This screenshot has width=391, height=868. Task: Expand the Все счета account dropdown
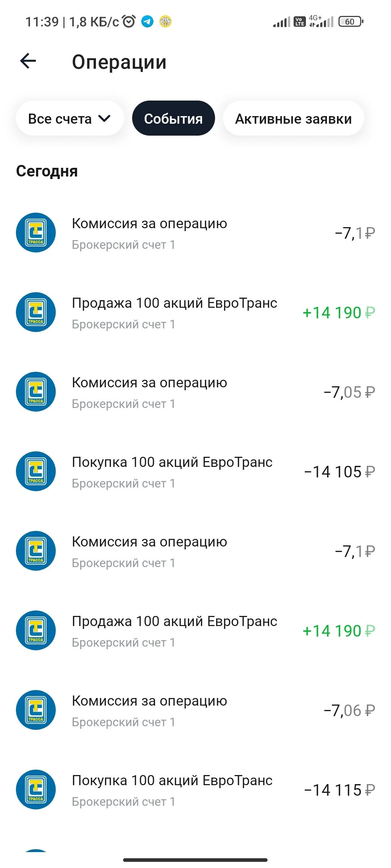70,118
